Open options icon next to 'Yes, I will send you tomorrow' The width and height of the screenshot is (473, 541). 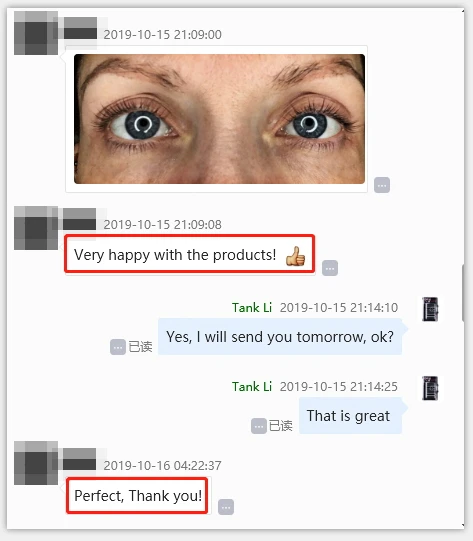(118, 347)
